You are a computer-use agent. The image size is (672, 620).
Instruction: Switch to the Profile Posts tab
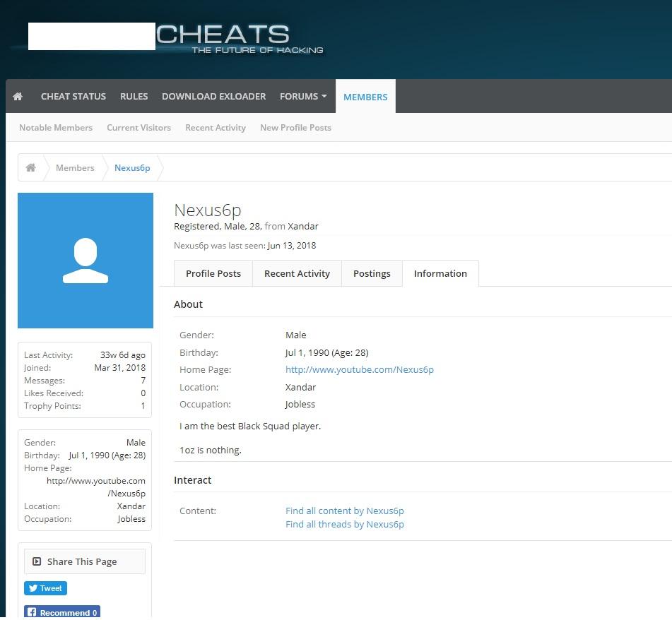tap(213, 274)
